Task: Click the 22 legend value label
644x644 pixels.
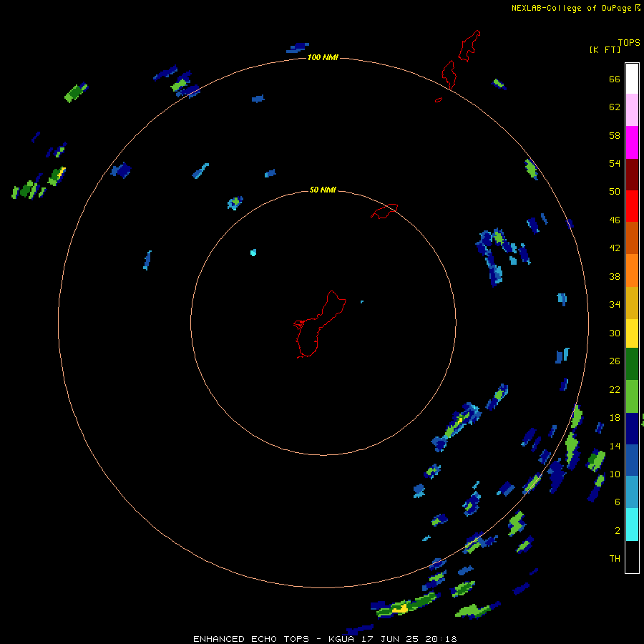Action: coord(615,389)
